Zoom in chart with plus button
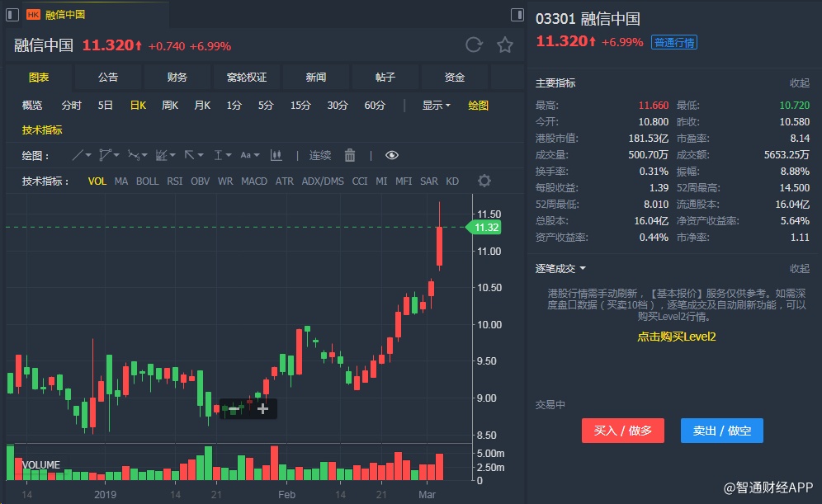822x504 pixels. click(x=262, y=408)
